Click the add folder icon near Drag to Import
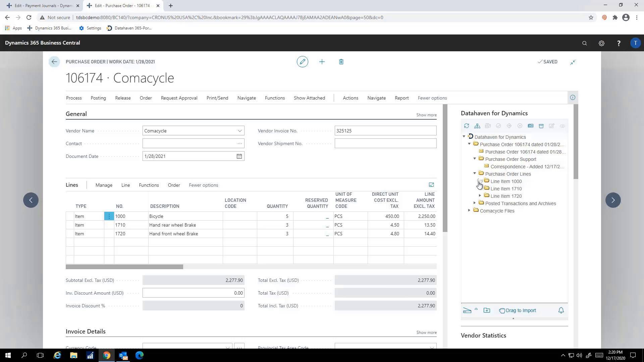Image resolution: width=644 pixels, height=362 pixels. tap(487, 310)
